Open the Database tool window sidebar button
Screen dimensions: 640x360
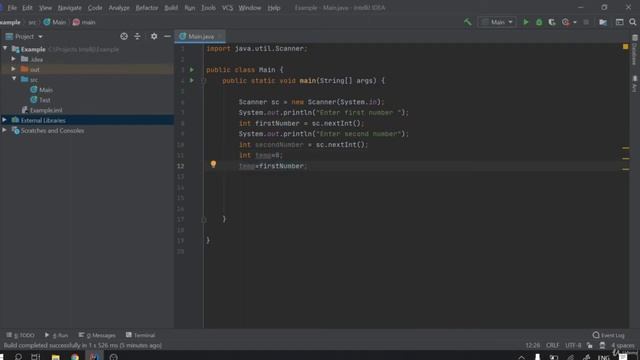[635, 50]
